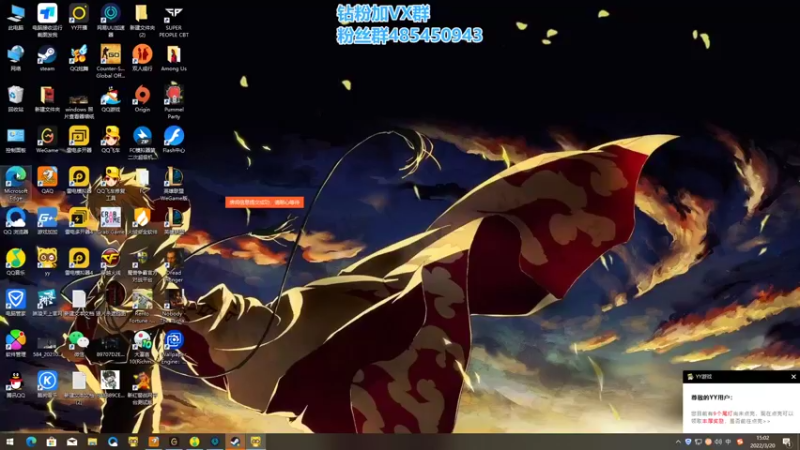
Task: Open the notification center icon
Action: pyautogui.click(x=787, y=442)
